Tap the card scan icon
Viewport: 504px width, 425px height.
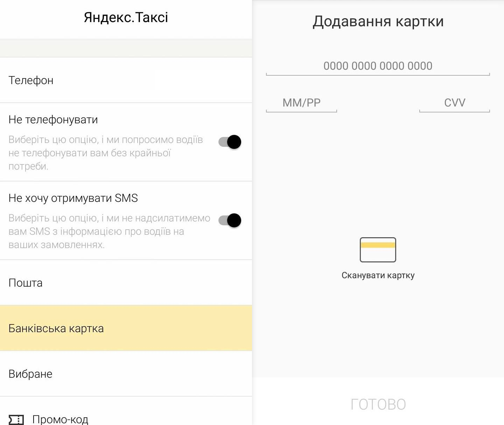pyautogui.click(x=378, y=250)
